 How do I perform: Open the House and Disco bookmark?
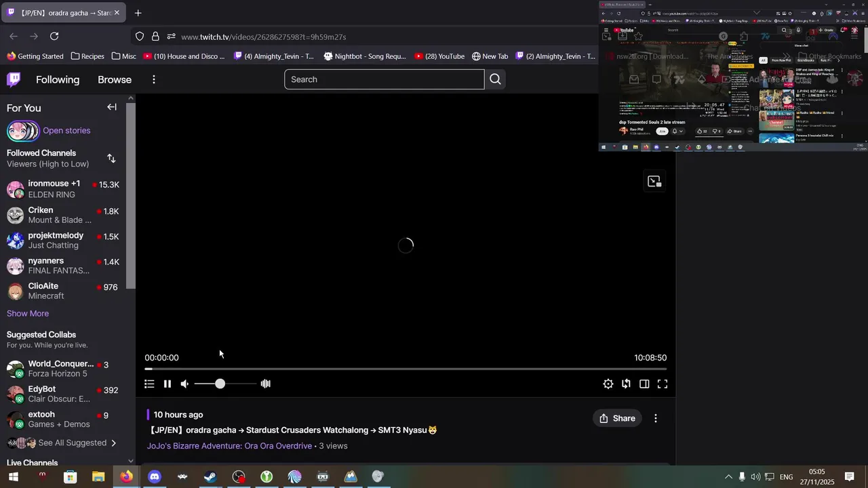(184, 56)
